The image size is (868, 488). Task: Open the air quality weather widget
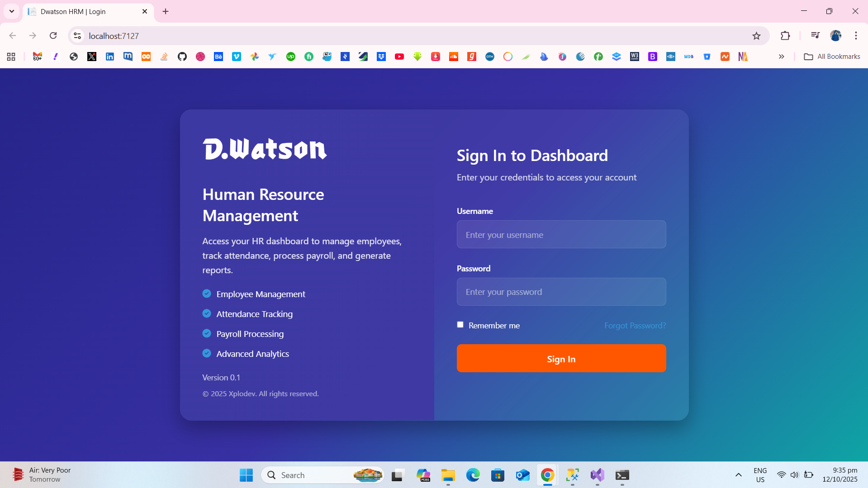click(x=42, y=475)
